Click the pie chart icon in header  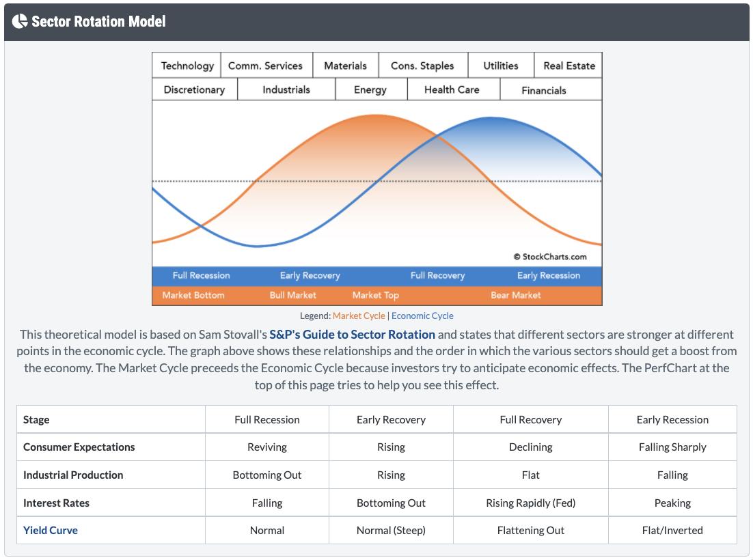pos(19,21)
